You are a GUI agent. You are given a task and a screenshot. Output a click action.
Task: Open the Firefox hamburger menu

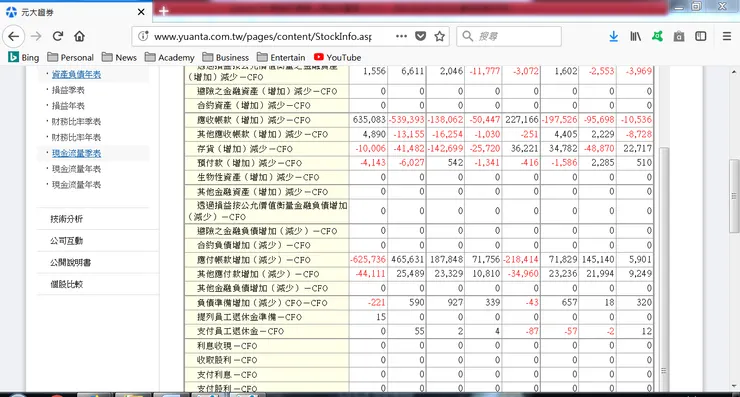(x=727, y=36)
